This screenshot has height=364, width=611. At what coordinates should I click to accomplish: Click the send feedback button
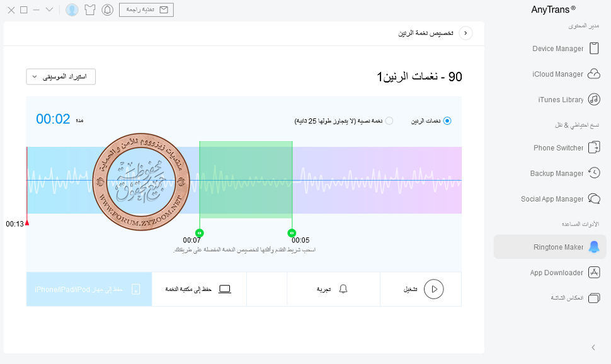146,10
